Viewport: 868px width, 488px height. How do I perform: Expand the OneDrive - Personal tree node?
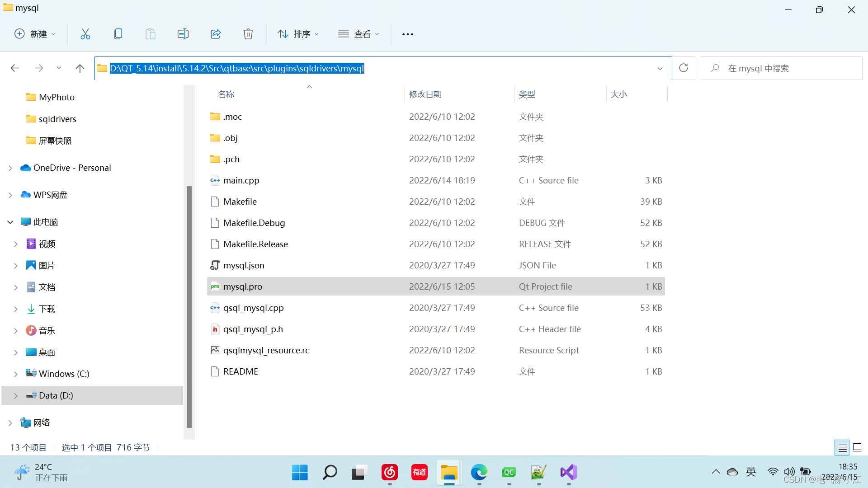pos(10,168)
